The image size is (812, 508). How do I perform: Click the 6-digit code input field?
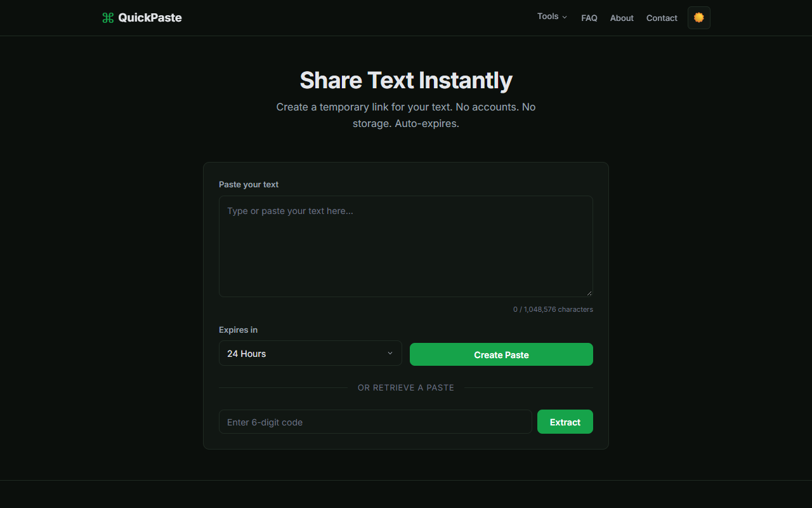click(376, 422)
